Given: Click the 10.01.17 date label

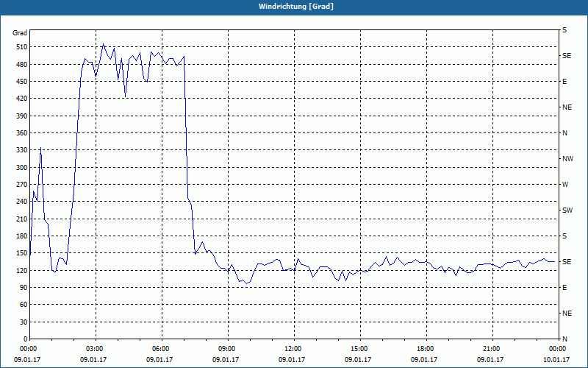Looking at the screenshot, I should tap(556, 360).
